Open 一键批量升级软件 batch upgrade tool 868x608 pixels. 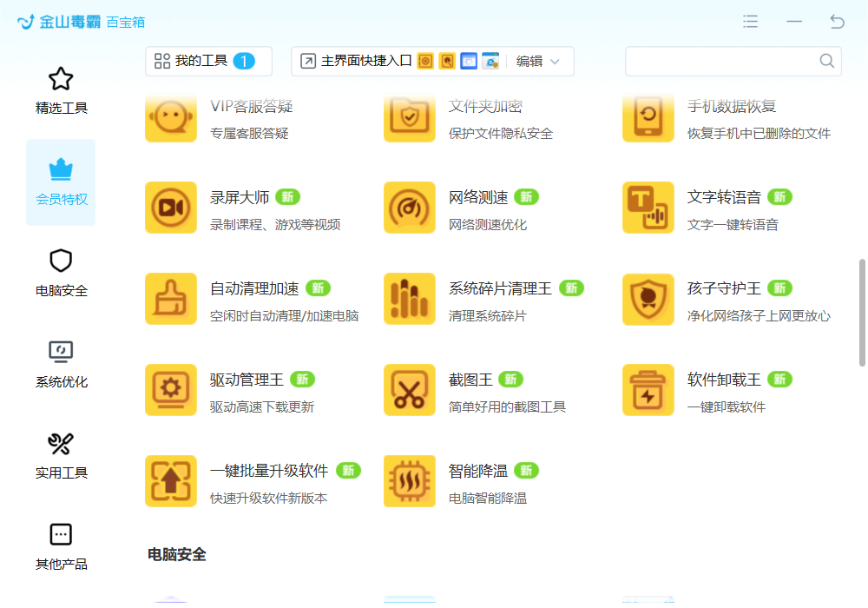171,481
